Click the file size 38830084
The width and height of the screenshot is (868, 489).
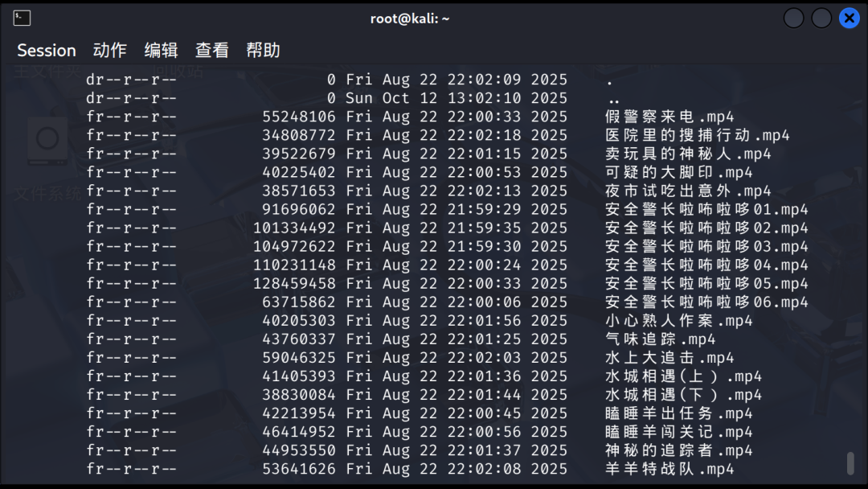299,396
